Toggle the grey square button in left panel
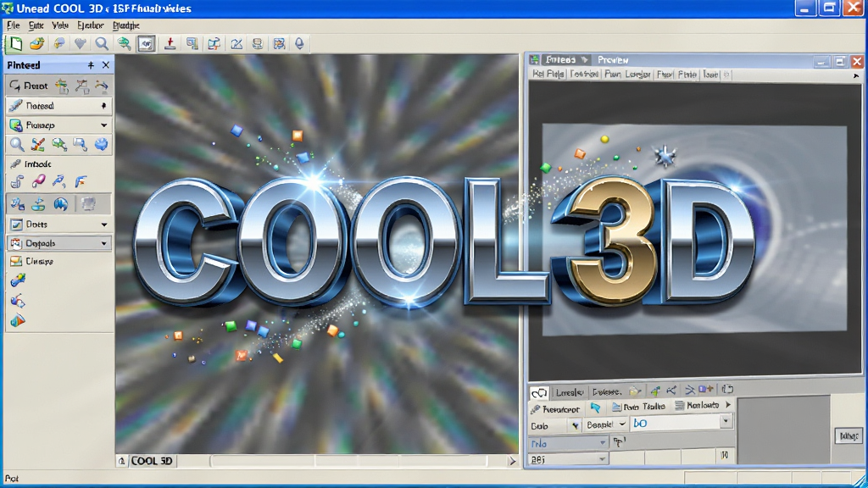 [x=88, y=204]
